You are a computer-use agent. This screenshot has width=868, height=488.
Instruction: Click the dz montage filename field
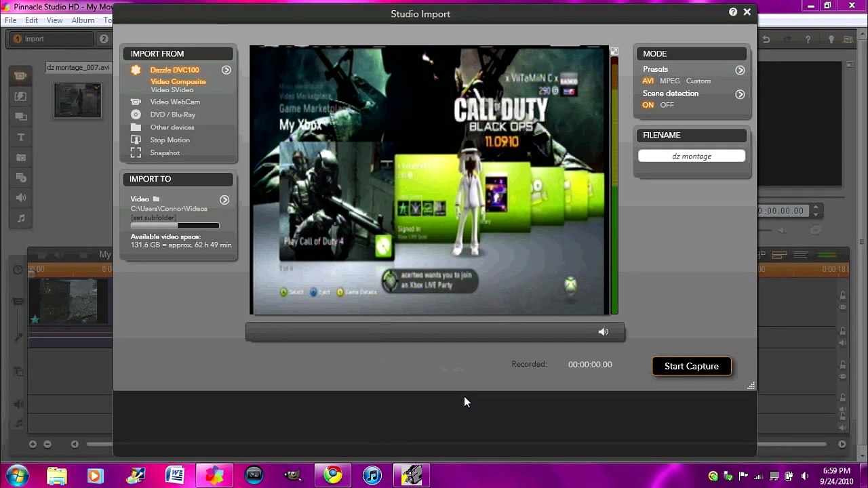click(691, 157)
